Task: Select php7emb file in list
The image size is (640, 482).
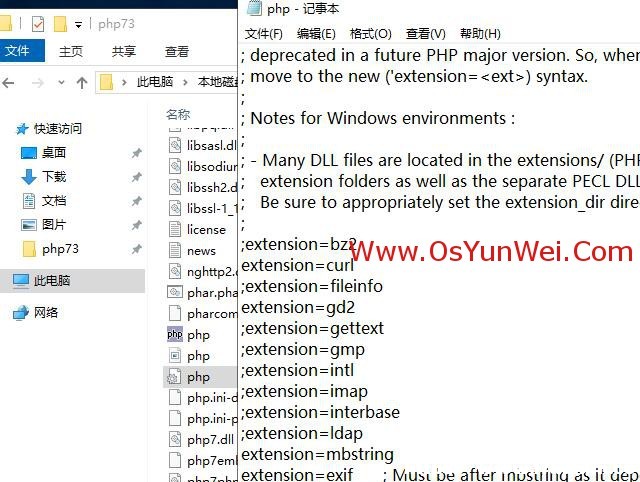Action: tap(202, 461)
